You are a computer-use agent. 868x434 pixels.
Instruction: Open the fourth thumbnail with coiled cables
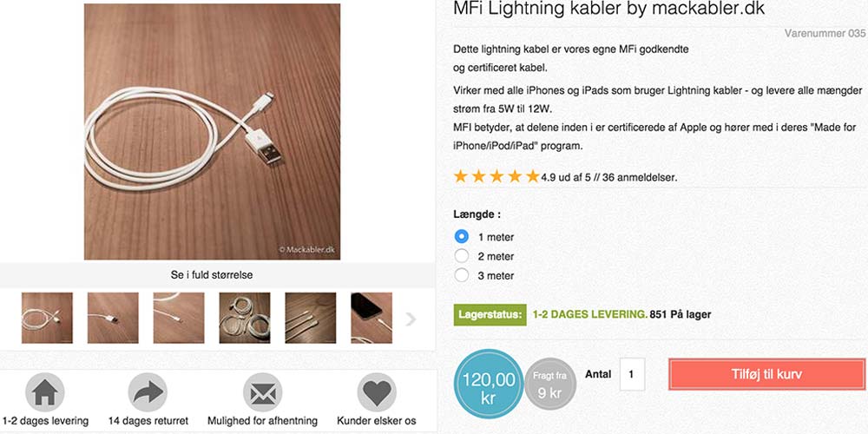click(245, 318)
